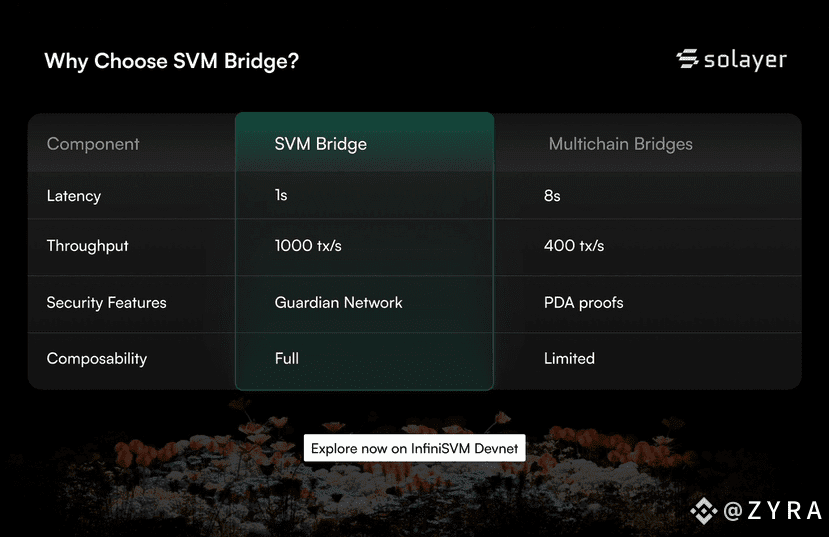Screen dimensions: 829x537
Task: Click the Why Choose SVM Bridge? heading
Action: point(171,61)
